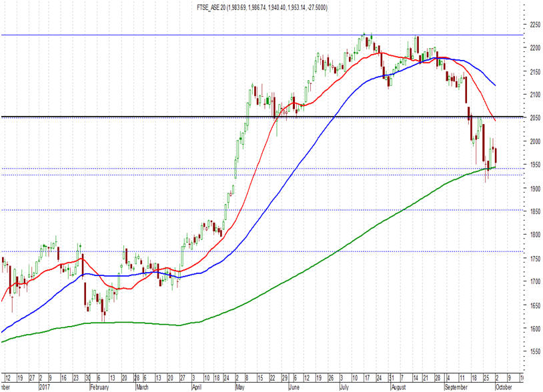The width and height of the screenshot is (543, 392).
Task: Click the July month label
Action: (x=344, y=387)
